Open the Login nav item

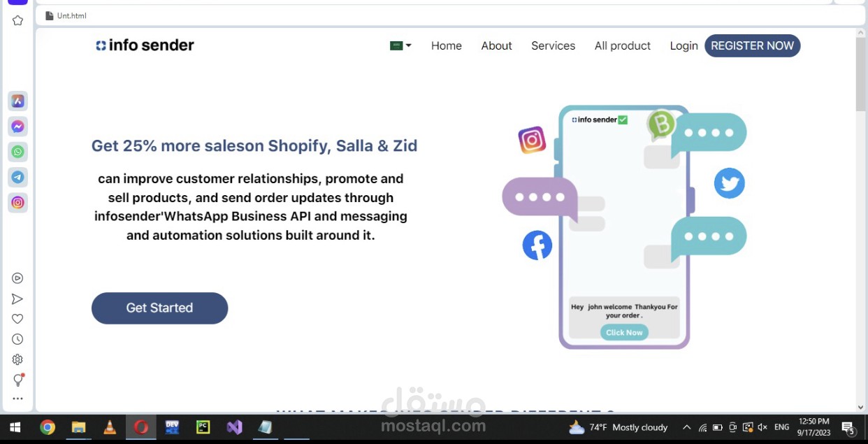(683, 45)
